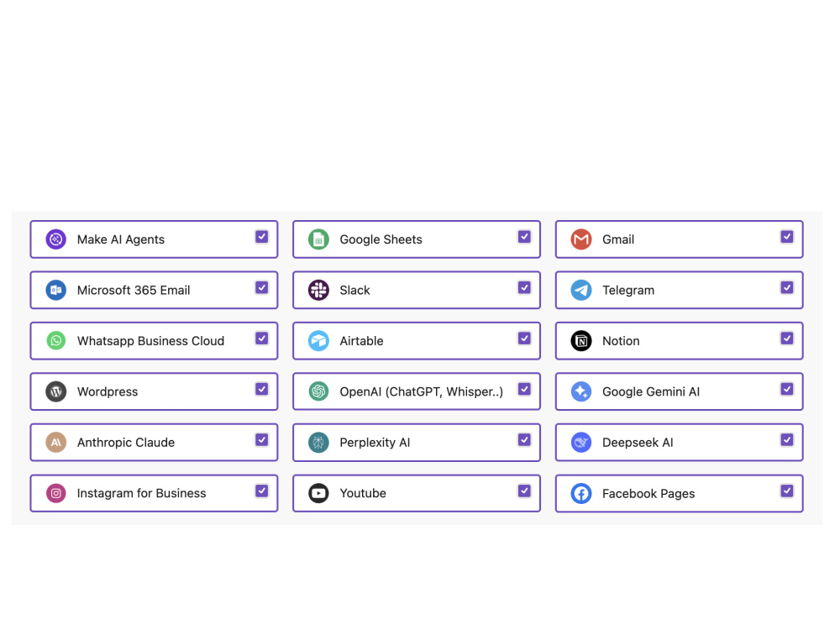Select the Wordpress label text
The height and width of the screenshot is (630, 840).
pos(108,391)
